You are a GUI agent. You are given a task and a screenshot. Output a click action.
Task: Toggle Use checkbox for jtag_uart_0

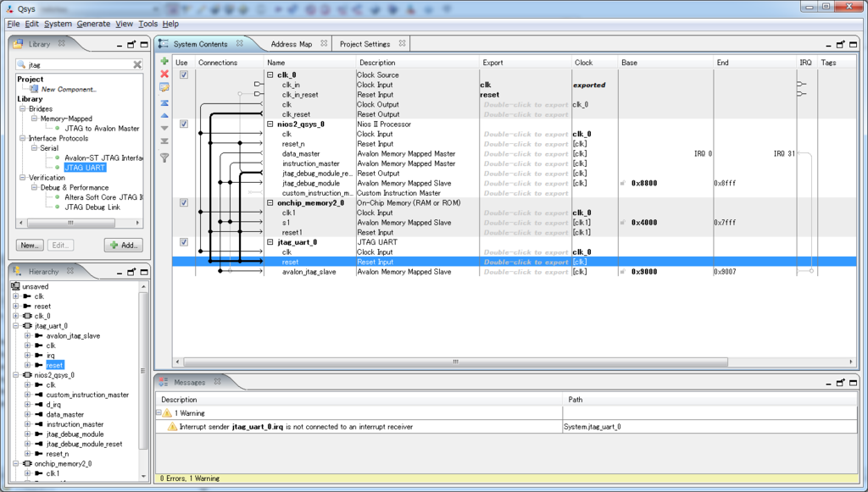click(184, 242)
